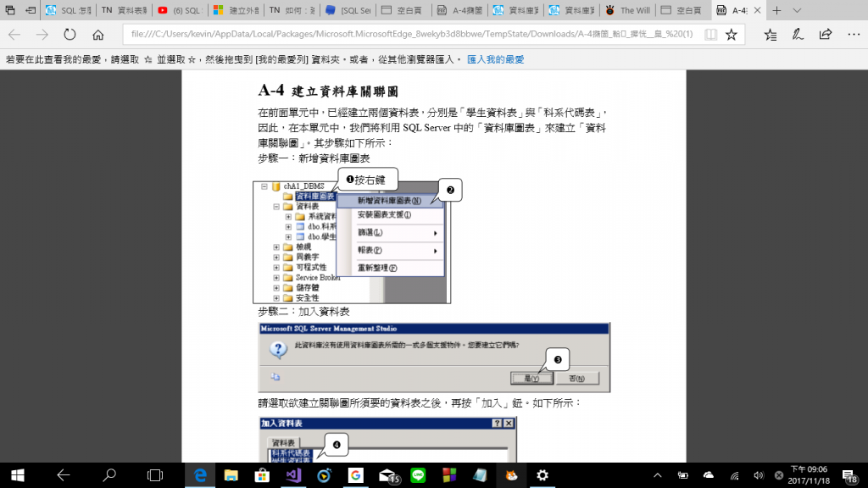This screenshot has height=488, width=868.
Task: Open the Windows Start menu
Action: click(17, 475)
